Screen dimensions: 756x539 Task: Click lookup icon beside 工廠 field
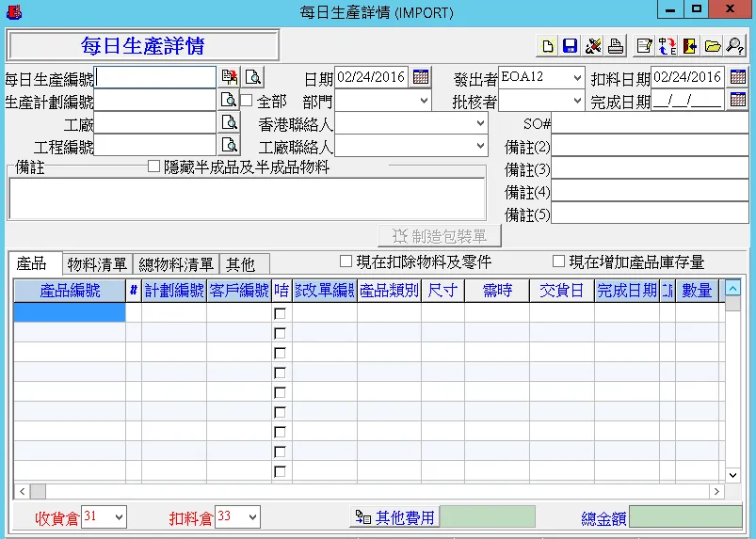(x=229, y=122)
